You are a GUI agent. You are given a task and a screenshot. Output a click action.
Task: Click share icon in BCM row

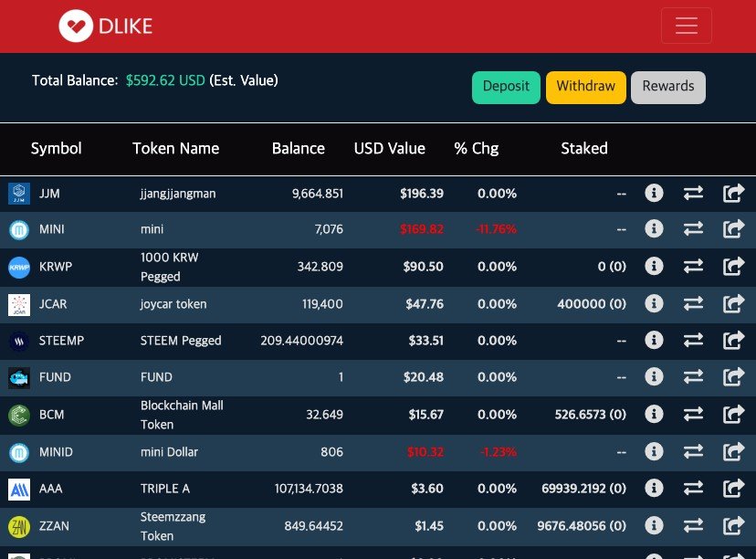(x=733, y=415)
